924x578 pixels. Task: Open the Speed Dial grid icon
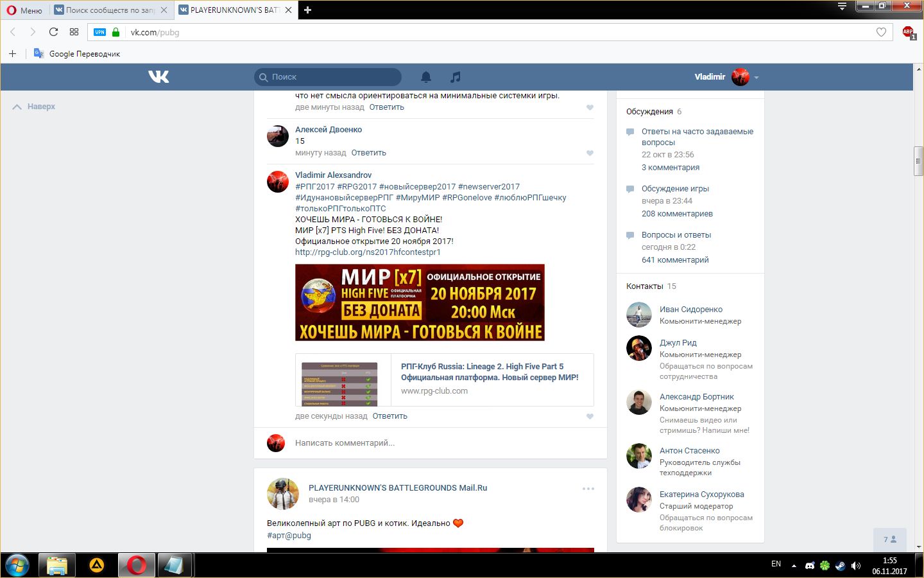(x=74, y=32)
